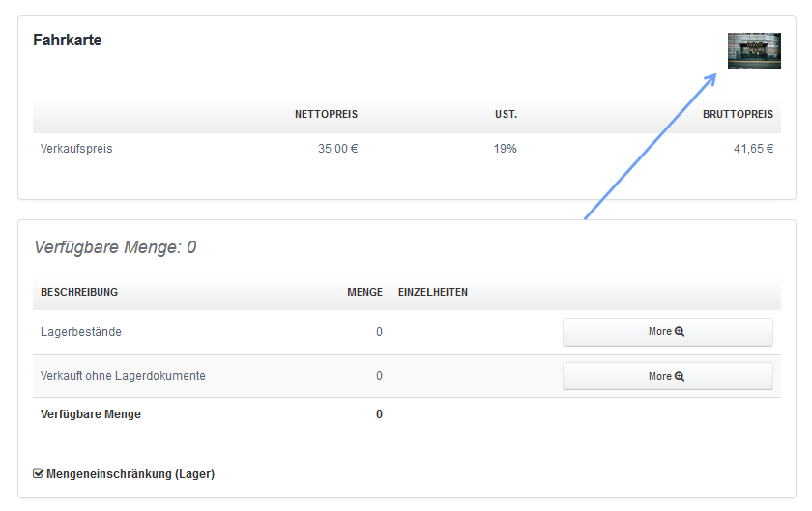Screen dimensions: 812x511
Task: Click the Beschreibung column header
Action: (x=79, y=292)
